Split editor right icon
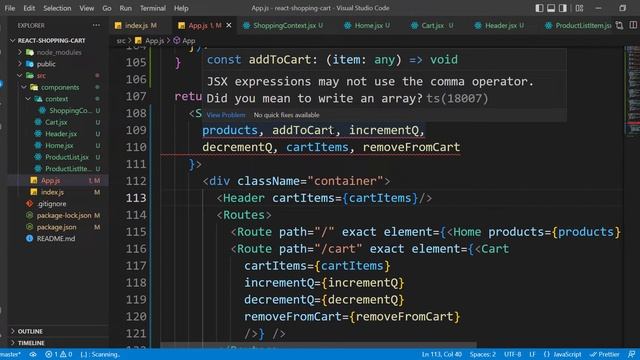The width and height of the screenshot is (640, 360). pos(633,25)
